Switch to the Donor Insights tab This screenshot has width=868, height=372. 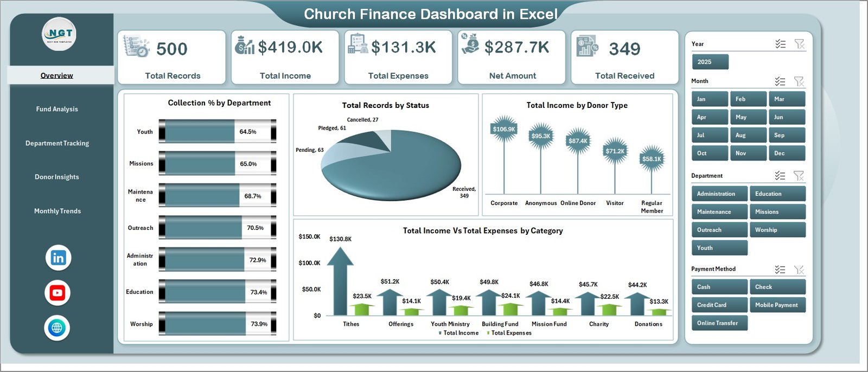pos(57,177)
